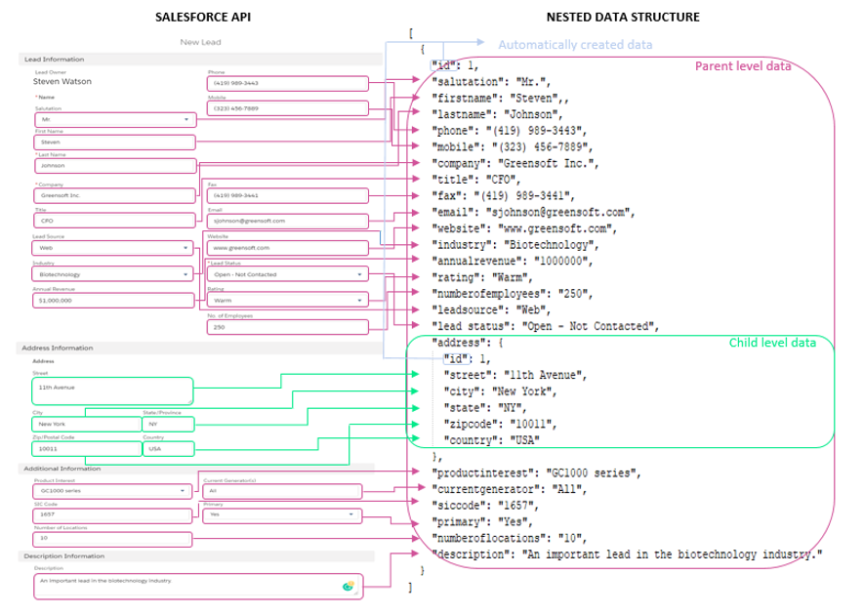Click the JSON "lead status" line
The height and width of the screenshot is (616, 864).
click(546, 327)
